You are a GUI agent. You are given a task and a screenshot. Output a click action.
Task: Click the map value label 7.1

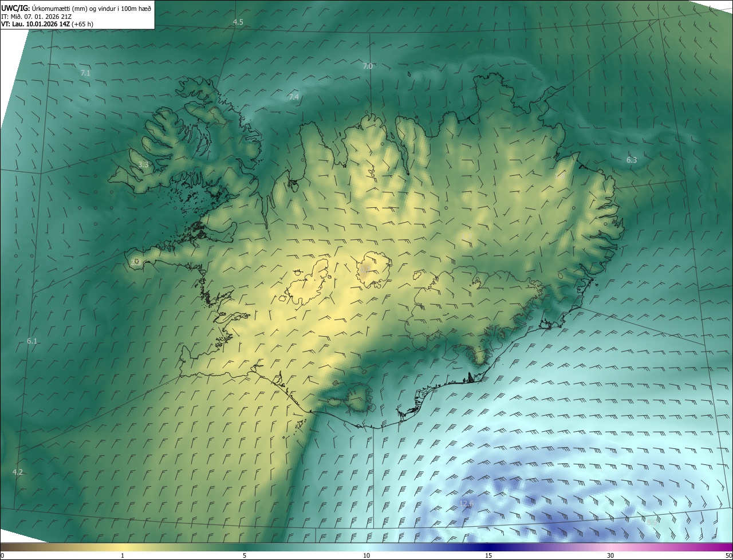pos(85,73)
